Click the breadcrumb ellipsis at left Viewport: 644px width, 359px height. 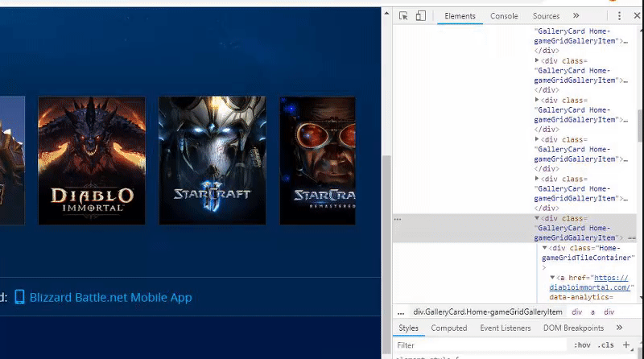coord(401,312)
